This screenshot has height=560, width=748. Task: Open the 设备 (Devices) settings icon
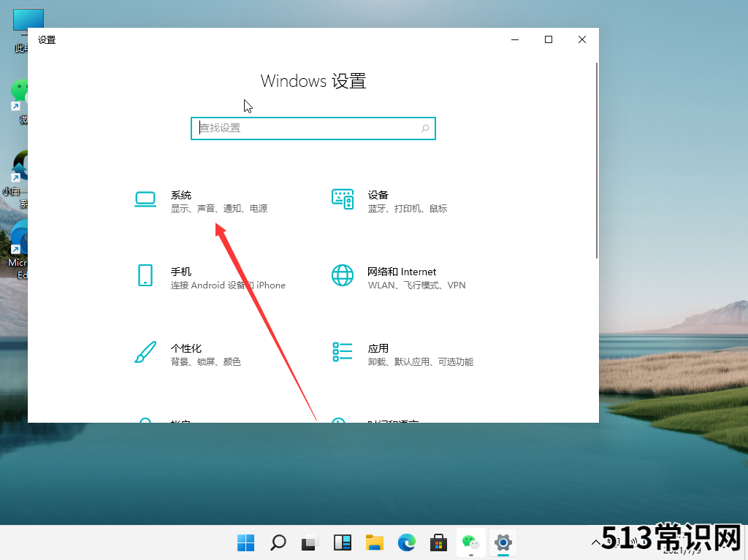[x=343, y=199]
